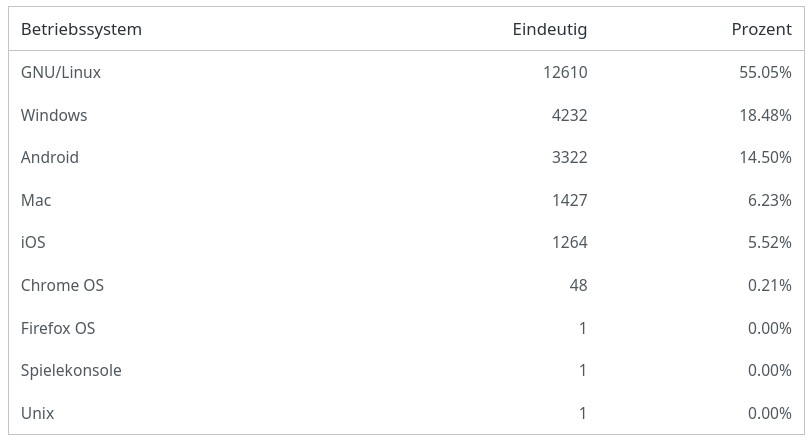Click the Mac row label

36,200
